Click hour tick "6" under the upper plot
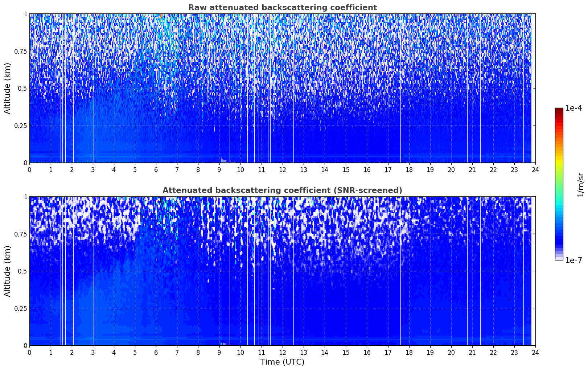This screenshot has height=370, width=588. pyautogui.click(x=156, y=169)
